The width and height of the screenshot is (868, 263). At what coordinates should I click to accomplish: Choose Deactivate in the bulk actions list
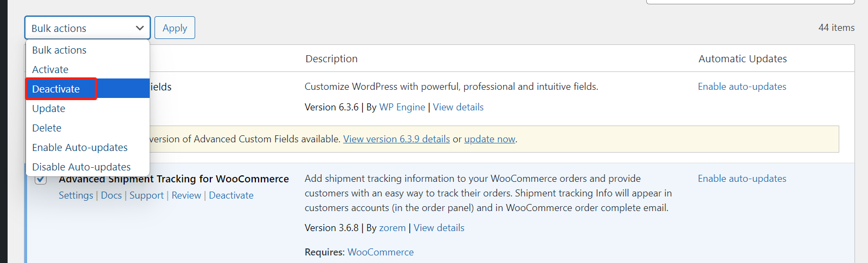tap(56, 89)
